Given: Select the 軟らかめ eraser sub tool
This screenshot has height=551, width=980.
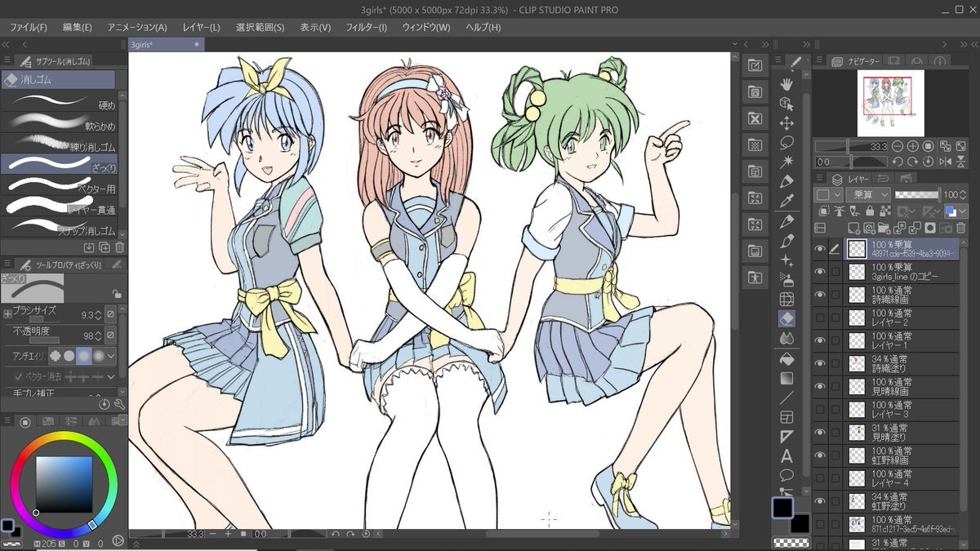Looking at the screenshot, I should [59, 122].
